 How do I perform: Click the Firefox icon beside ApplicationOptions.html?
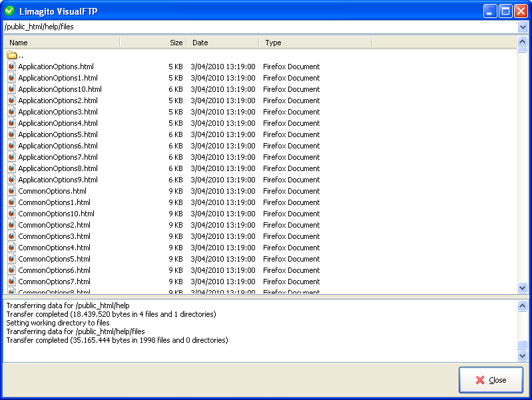point(11,67)
